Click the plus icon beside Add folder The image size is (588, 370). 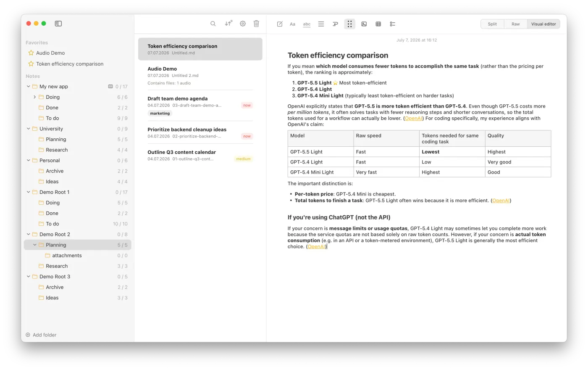(x=28, y=335)
